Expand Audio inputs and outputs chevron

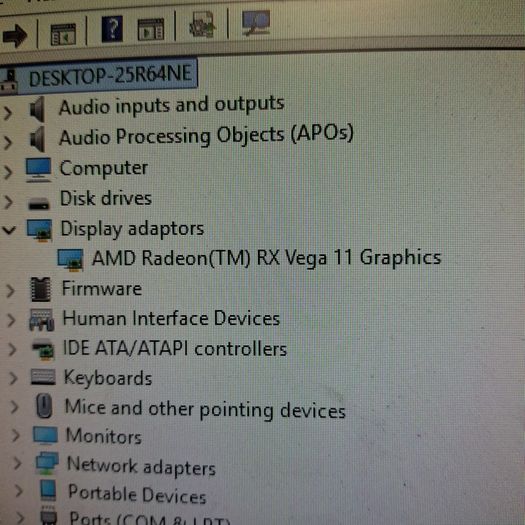click(8, 113)
